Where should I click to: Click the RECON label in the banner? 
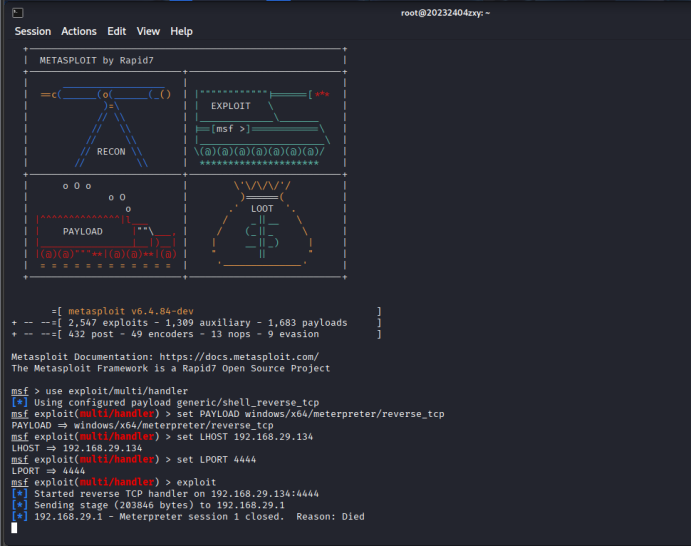(111, 152)
